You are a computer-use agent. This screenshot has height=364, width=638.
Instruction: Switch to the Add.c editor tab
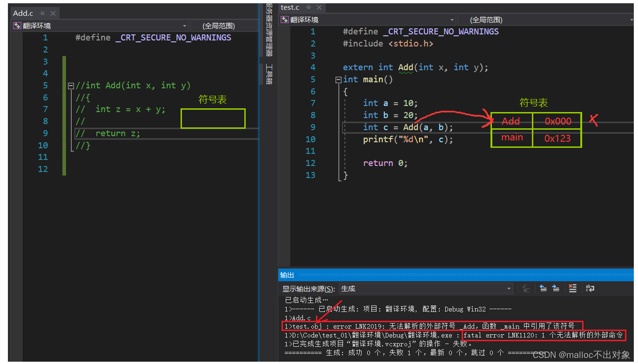tap(23, 13)
